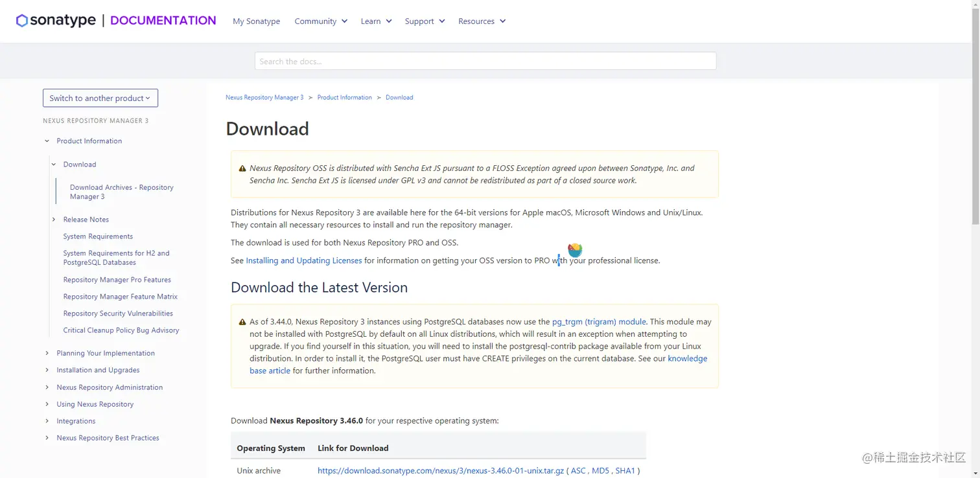Viewport: 980px width, 478px height.
Task: Open the Resources menu
Action: (x=482, y=21)
